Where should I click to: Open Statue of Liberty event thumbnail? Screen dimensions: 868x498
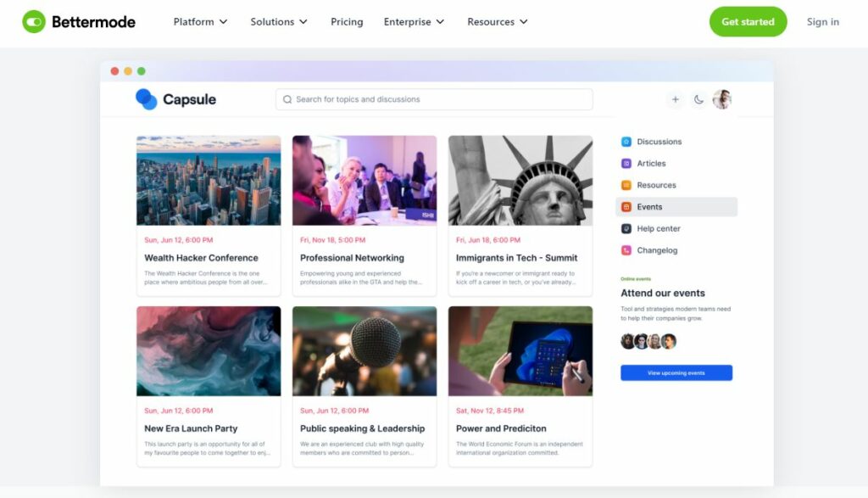coord(520,181)
